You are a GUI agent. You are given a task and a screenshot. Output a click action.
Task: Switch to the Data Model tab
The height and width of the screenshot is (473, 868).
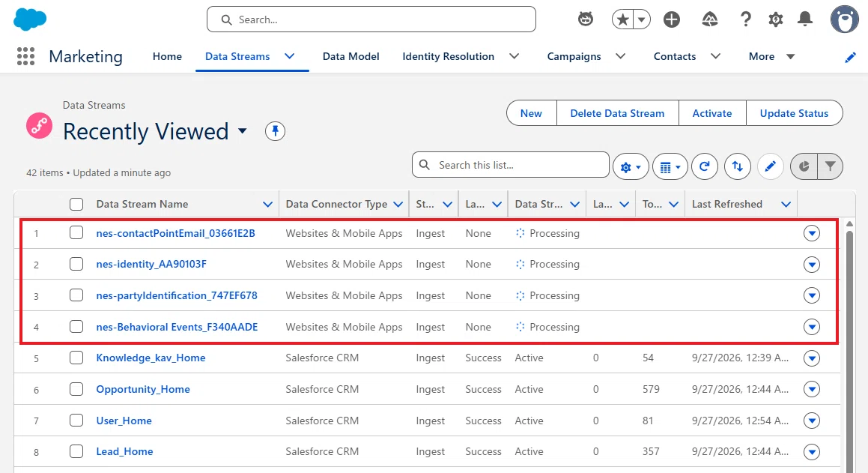click(x=351, y=56)
